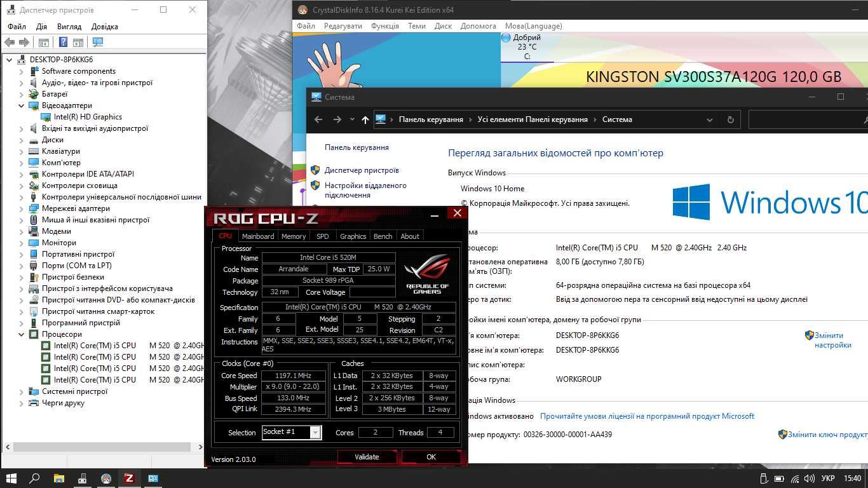
Task: Switch to the About tab in CPU-Z
Action: pos(410,236)
